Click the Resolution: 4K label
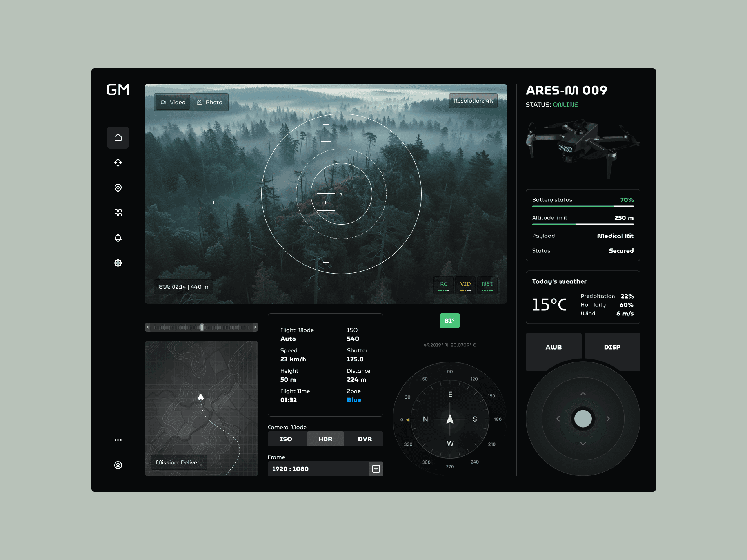 point(473,101)
